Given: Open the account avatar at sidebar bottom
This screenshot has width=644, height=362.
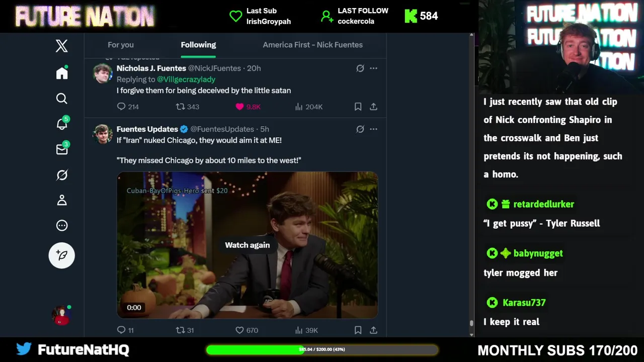Looking at the screenshot, I should coord(61,315).
